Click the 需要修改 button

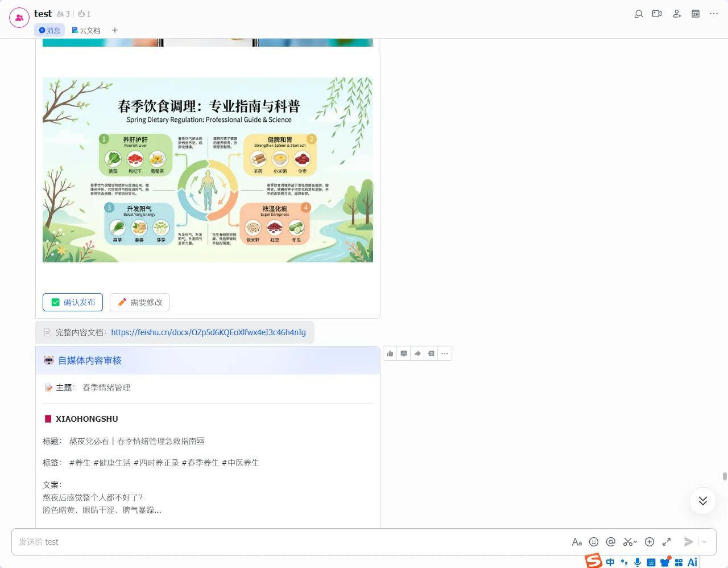(139, 302)
